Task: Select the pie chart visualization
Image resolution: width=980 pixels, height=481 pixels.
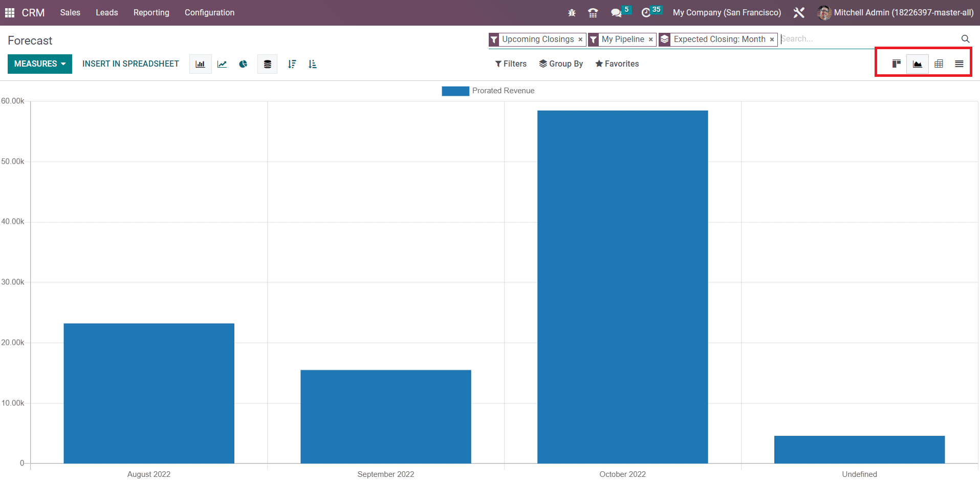Action: tap(243, 64)
